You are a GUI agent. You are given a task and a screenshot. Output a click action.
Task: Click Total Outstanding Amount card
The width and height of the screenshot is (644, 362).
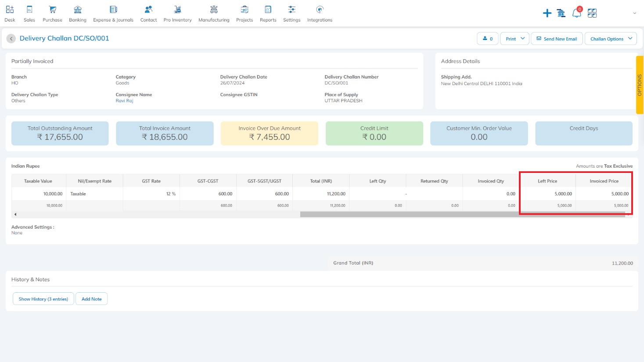click(x=60, y=133)
